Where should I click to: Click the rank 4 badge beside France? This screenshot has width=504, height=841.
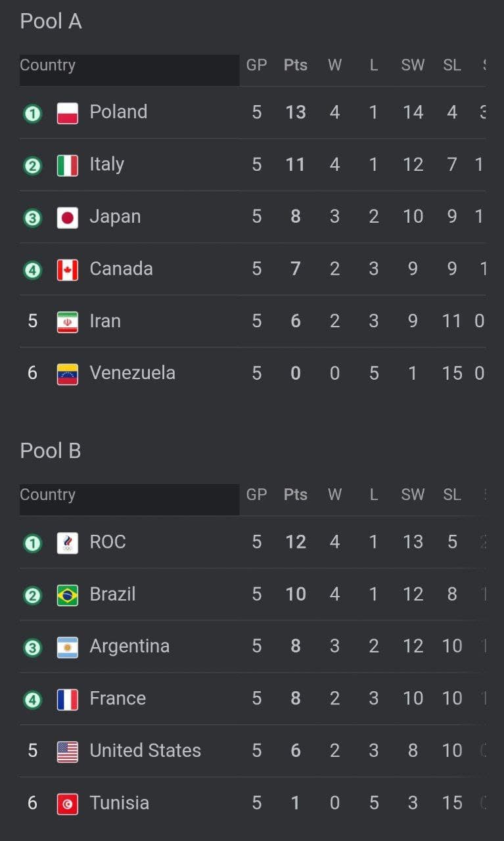(32, 700)
